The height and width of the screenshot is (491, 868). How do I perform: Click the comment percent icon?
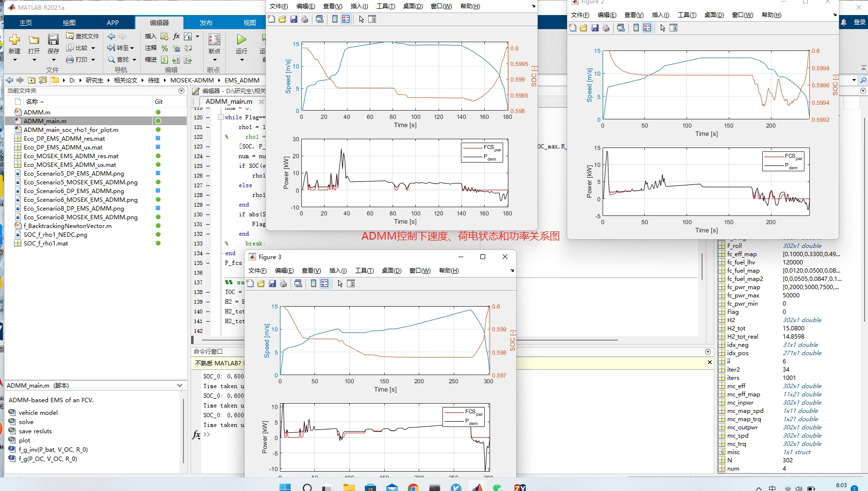(x=164, y=48)
